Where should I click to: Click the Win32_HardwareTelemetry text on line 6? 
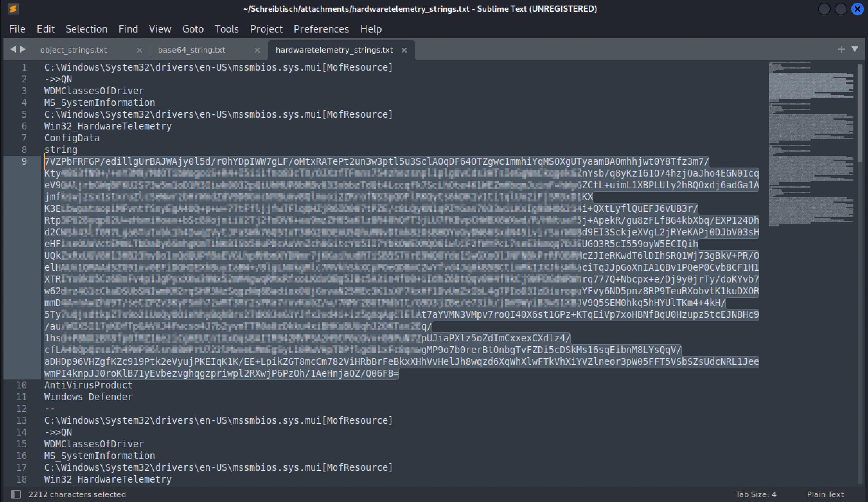click(108, 126)
